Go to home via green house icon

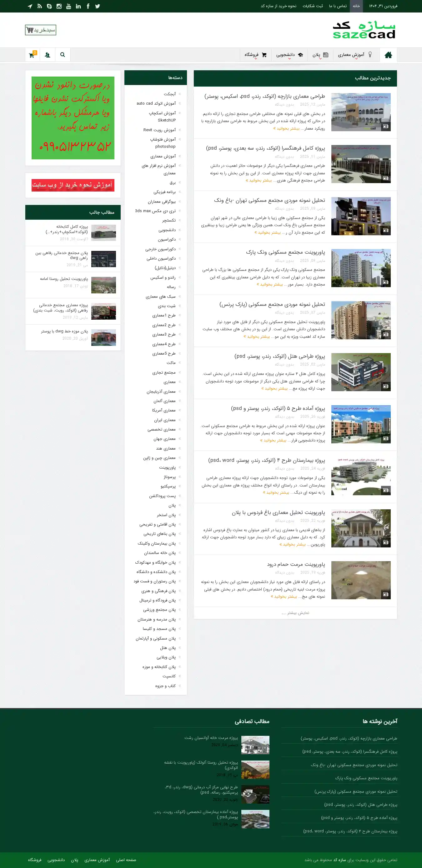click(x=388, y=55)
